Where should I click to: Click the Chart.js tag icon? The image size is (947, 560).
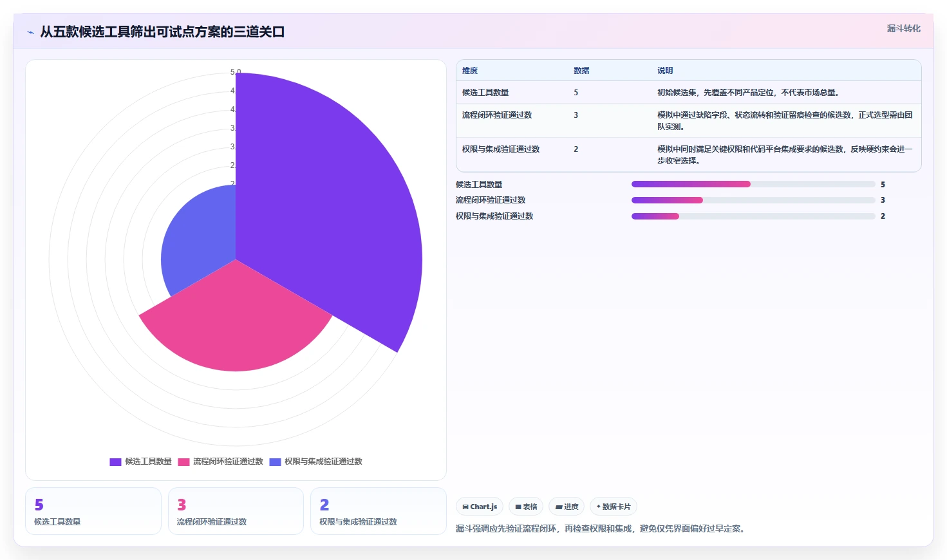coord(465,507)
